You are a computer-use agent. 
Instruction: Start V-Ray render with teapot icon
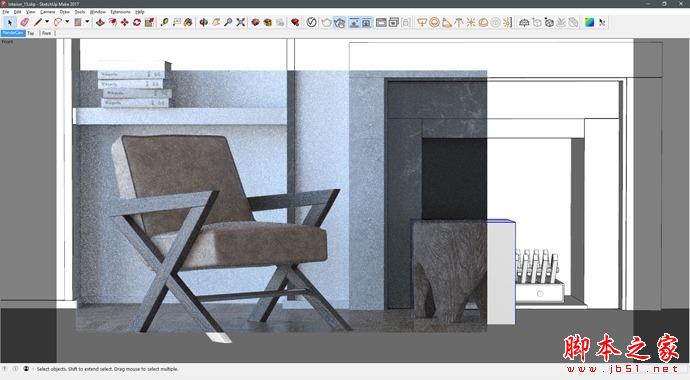coord(326,22)
